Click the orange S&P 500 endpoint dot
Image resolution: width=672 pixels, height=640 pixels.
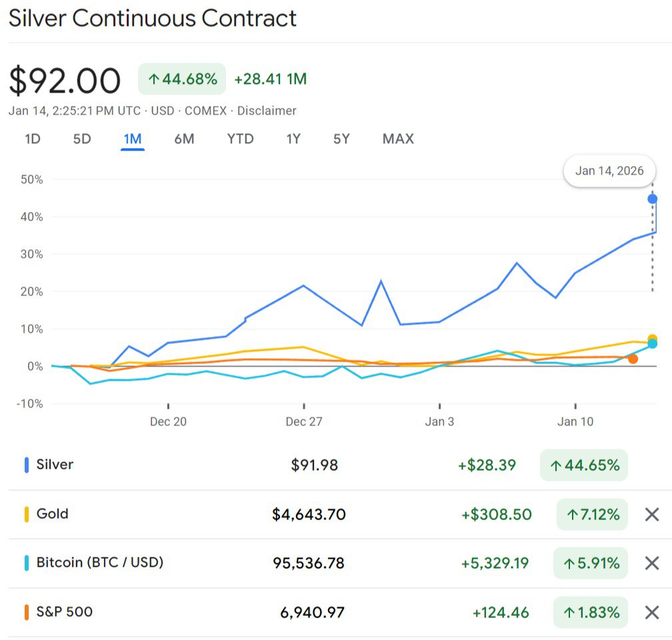tap(633, 359)
